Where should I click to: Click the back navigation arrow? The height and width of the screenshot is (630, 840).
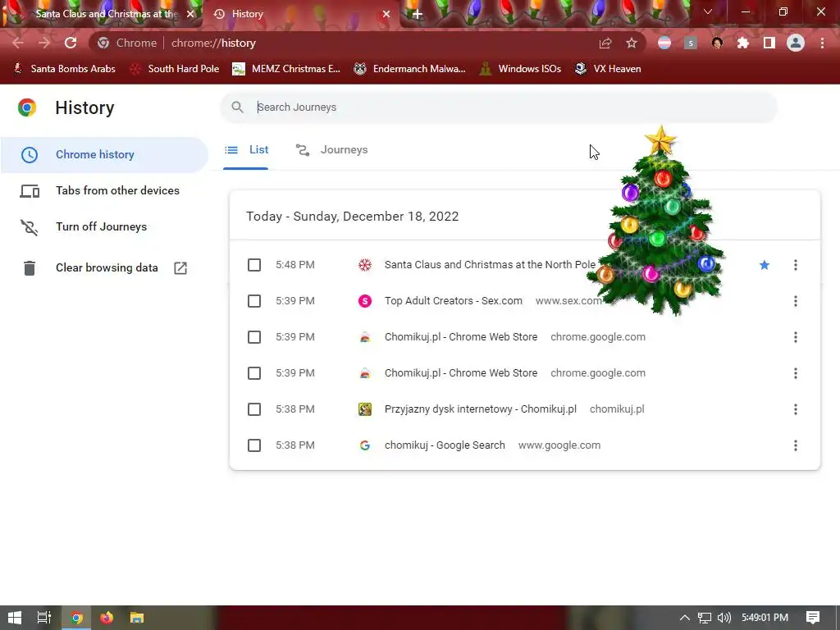point(18,43)
